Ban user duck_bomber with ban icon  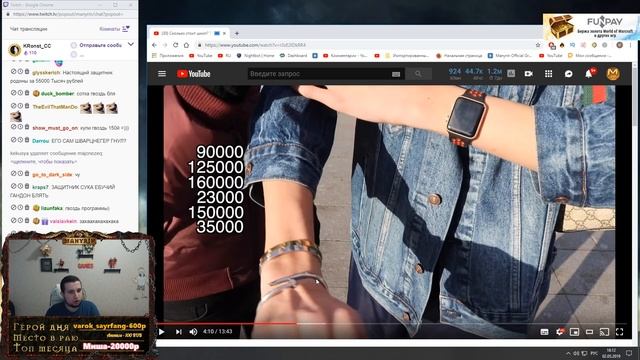tap(13, 93)
